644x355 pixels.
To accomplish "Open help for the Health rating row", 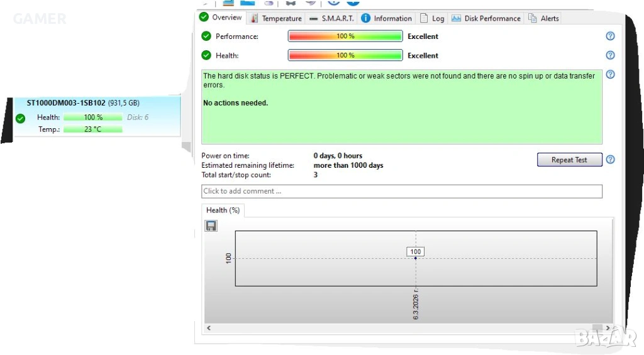I will tap(609, 55).
